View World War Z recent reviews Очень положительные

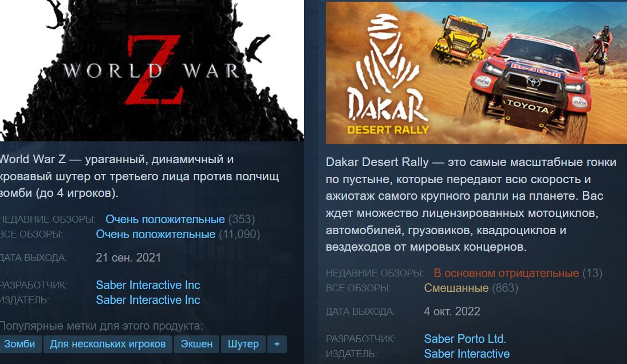pyautogui.click(x=165, y=219)
